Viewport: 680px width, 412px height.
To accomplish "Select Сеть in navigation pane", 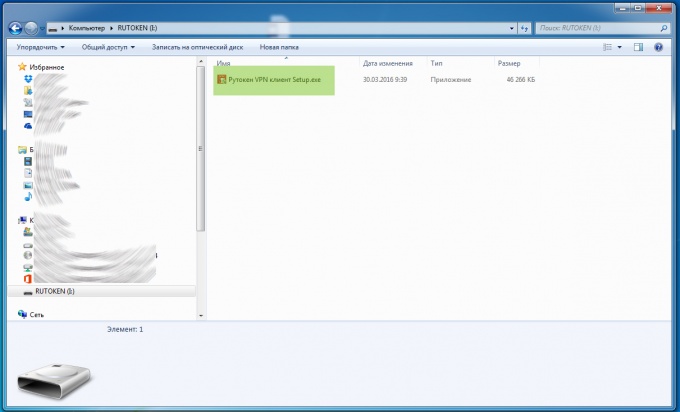I will tap(37, 314).
